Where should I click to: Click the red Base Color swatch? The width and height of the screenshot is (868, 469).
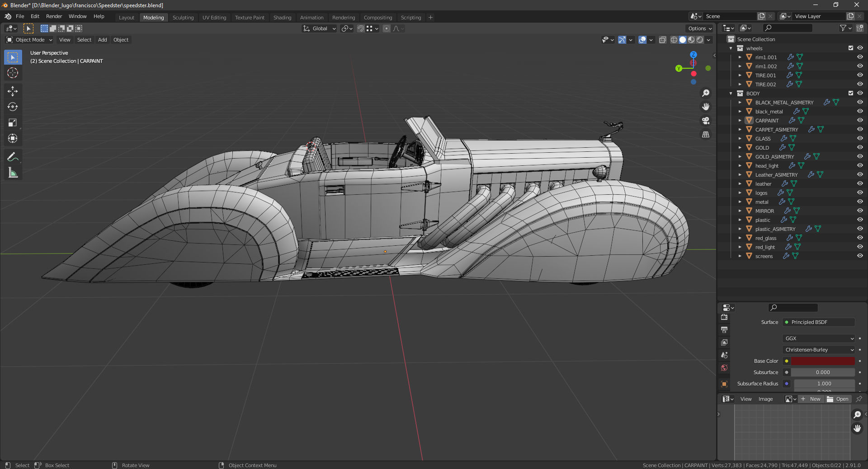click(x=823, y=361)
